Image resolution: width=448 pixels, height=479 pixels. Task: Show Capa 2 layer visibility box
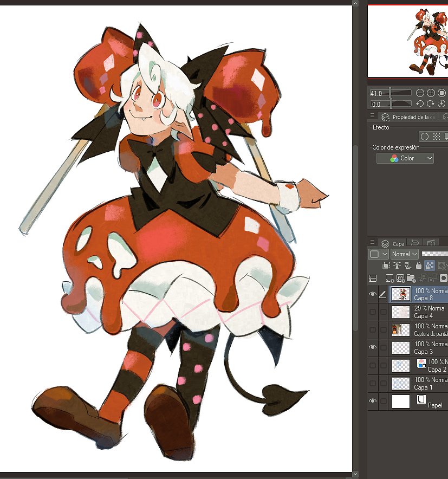(373, 365)
